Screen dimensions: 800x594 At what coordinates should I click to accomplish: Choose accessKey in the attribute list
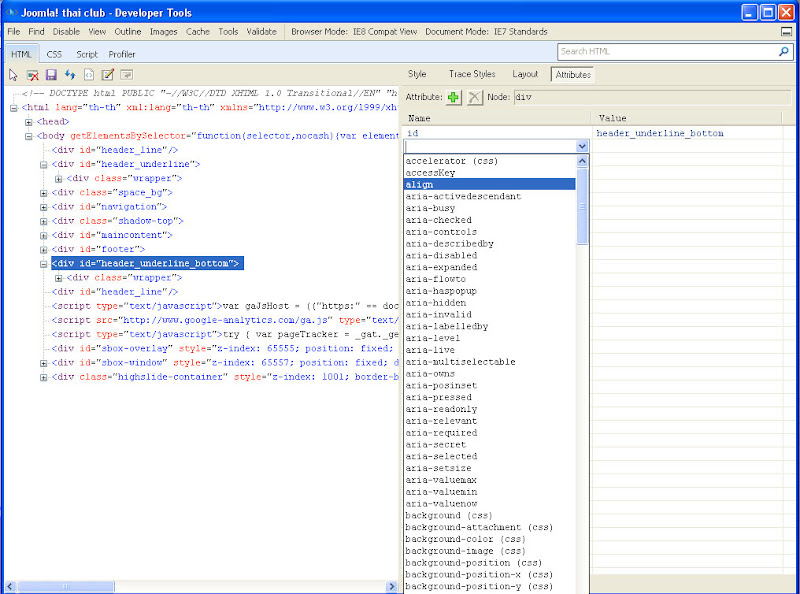tap(490, 172)
